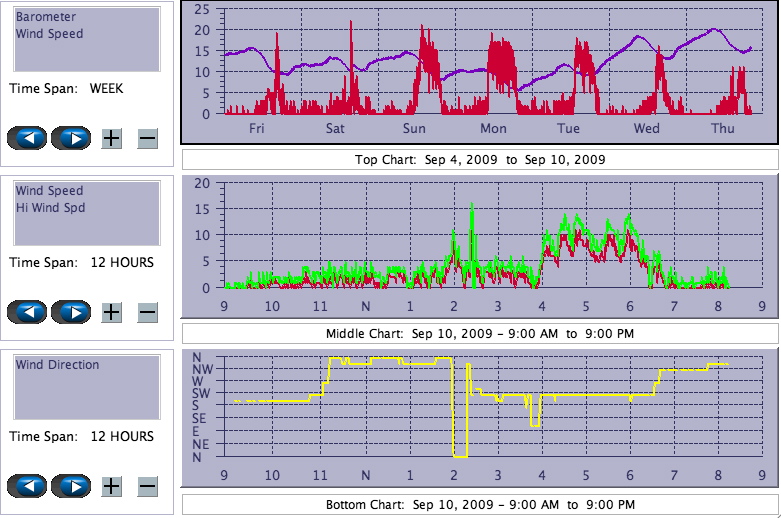Viewport: 781px width, 518px height.
Task: Click the Sun label on the weekly chart
Action: (414, 129)
